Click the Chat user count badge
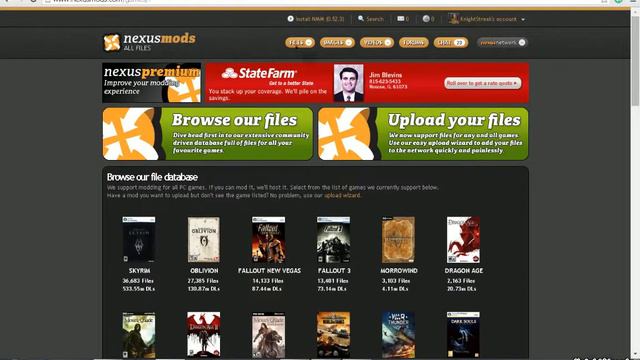The width and height of the screenshot is (640, 360). (460, 42)
